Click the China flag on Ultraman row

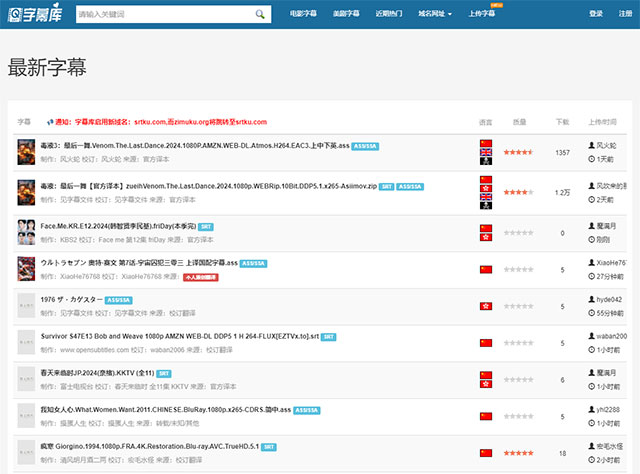(x=486, y=269)
